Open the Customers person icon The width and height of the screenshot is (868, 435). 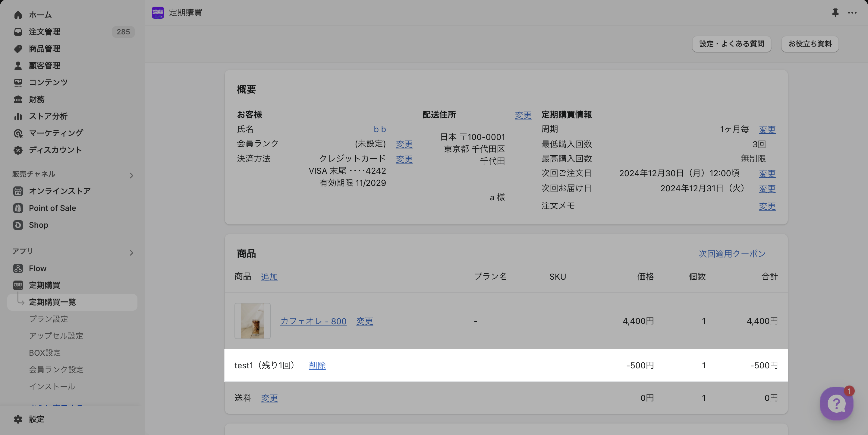pyautogui.click(x=18, y=65)
